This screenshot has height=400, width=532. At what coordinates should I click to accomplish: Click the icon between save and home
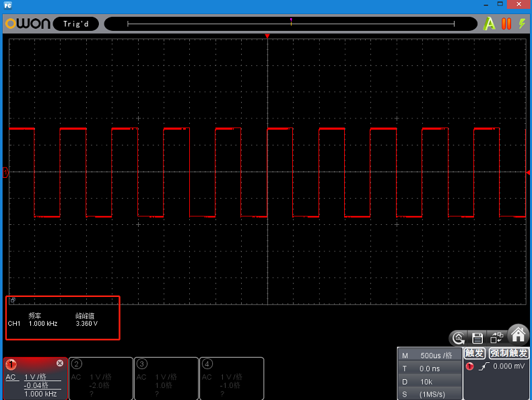(496, 338)
